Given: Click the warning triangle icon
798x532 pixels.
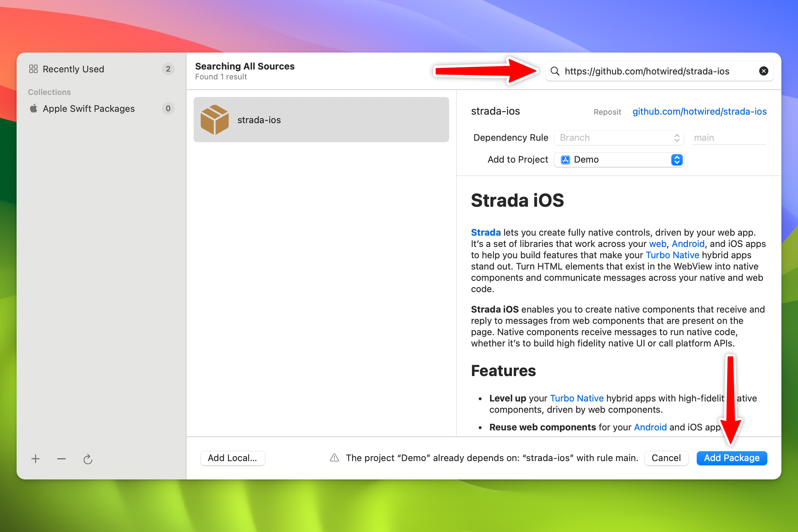Looking at the screenshot, I should (334, 458).
